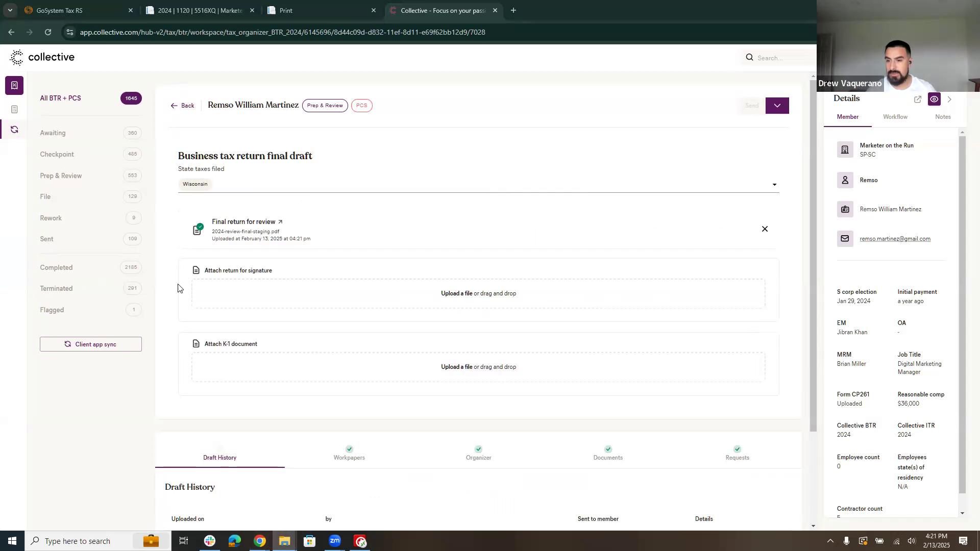This screenshot has height=551, width=980.
Task: Click the top purple sidebar tax icon
Action: pyautogui.click(x=14, y=86)
